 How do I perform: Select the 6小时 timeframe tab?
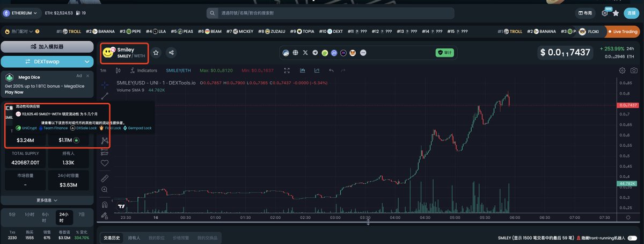click(x=46, y=217)
